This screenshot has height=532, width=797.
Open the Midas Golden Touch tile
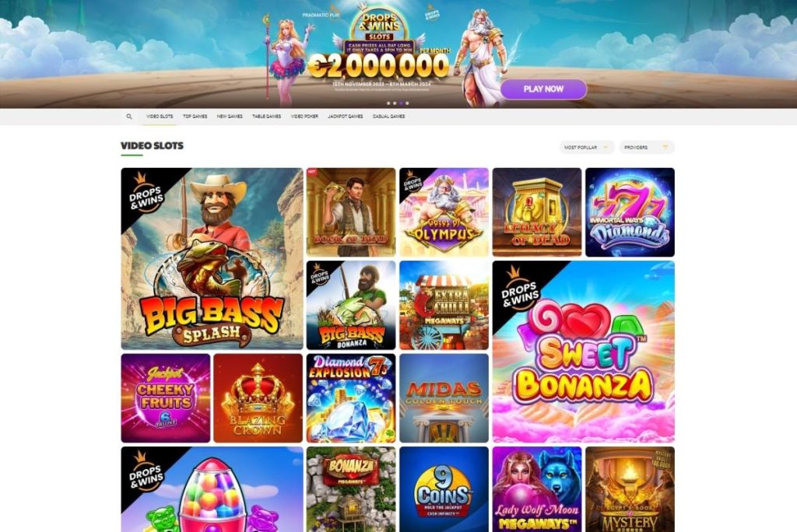[x=444, y=398]
